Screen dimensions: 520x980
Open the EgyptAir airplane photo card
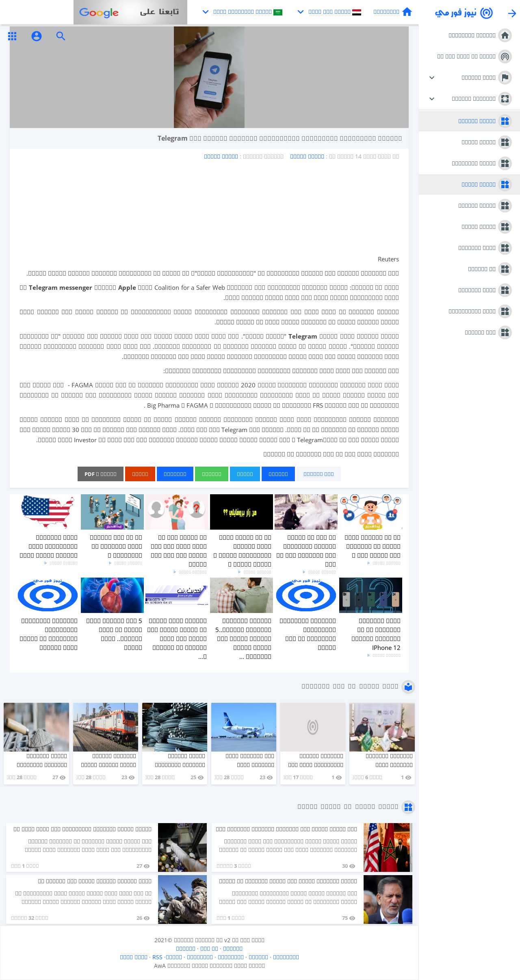(x=244, y=727)
